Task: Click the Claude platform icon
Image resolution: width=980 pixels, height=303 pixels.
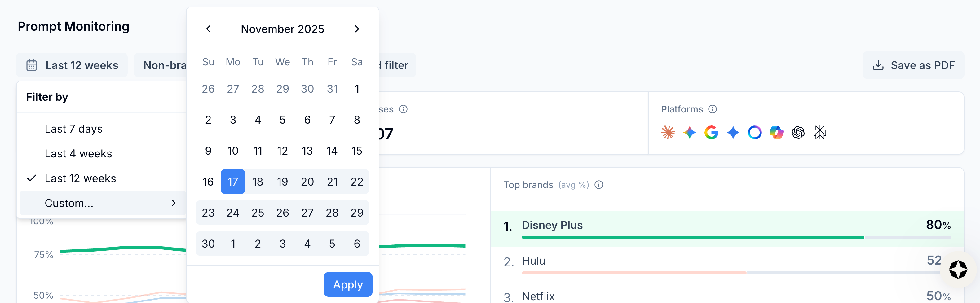Action: (x=668, y=132)
